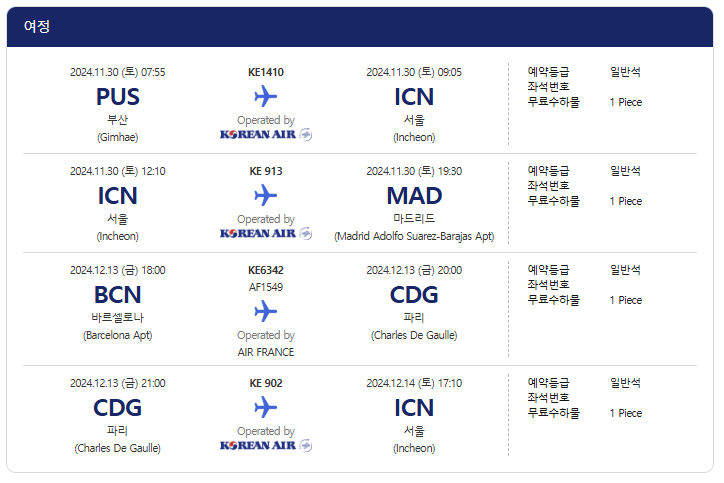This screenshot has width=724, height=483.
Task: Click the airplane icon for flight KE6342
Action: [265, 311]
